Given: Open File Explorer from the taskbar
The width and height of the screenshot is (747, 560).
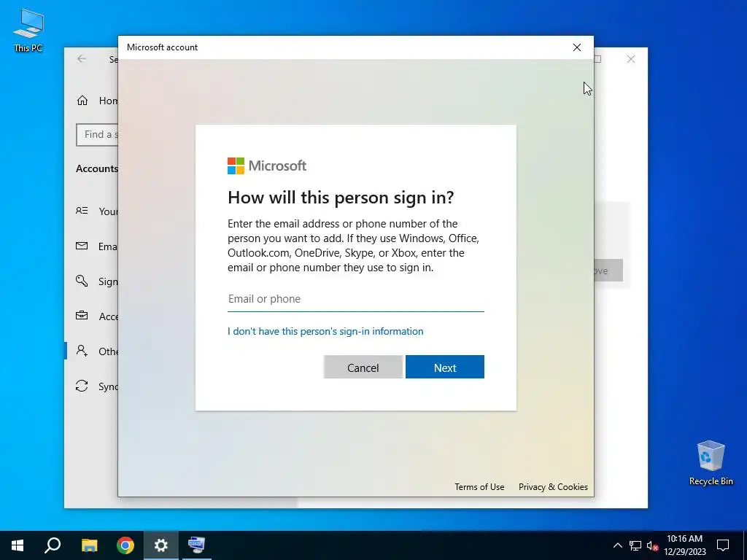Looking at the screenshot, I should (89, 545).
